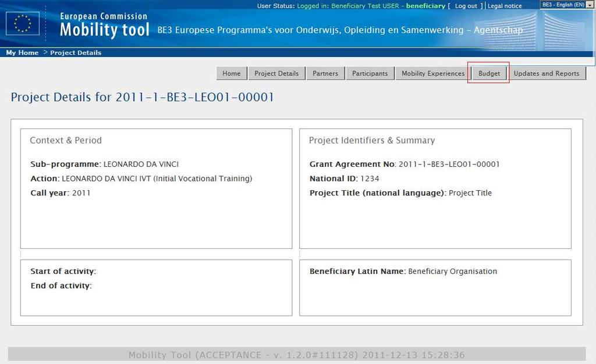The image size is (596, 364).
Task: Open the Mobility Experiences tab
Action: [x=433, y=74]
